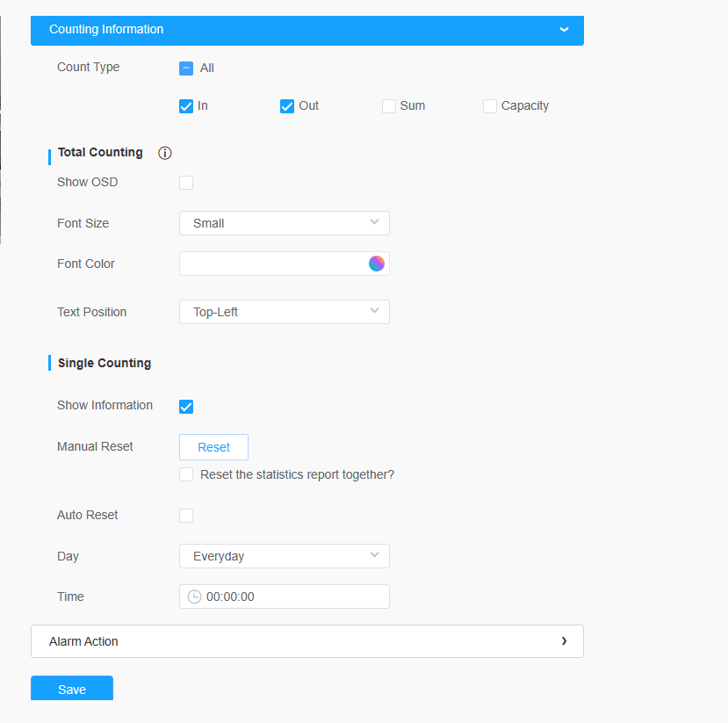Click the clock icon in Time field
728x723 pixels.
[195, 596]
